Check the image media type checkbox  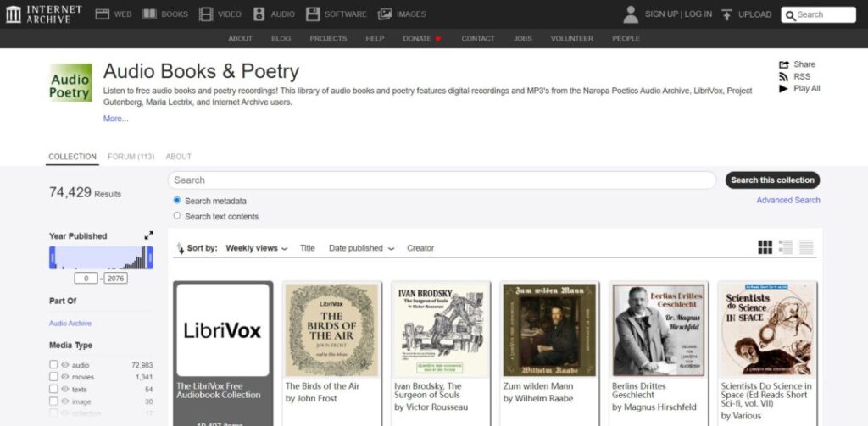[53, 401]
